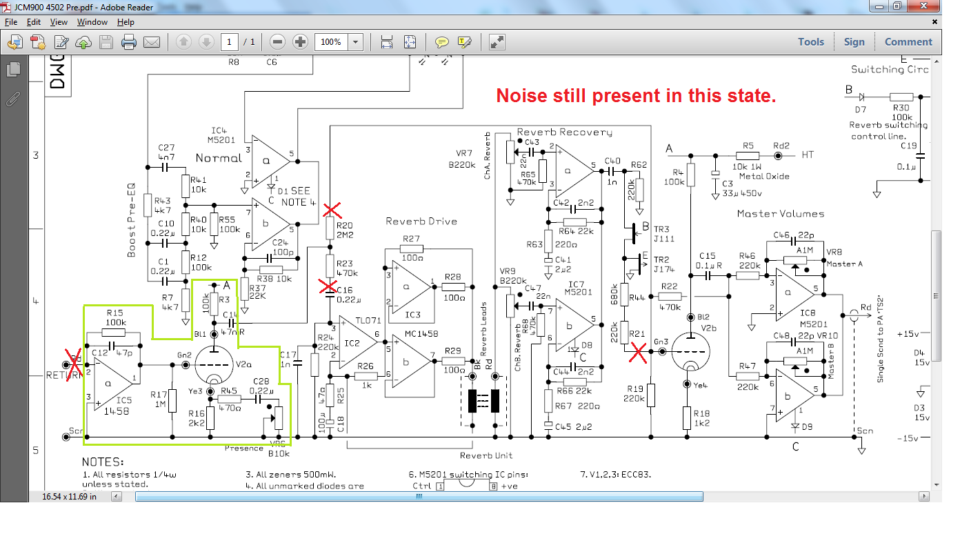Viewport: 980px width, 552px height.
Task: Click the 'Reverb Unit' label
Action: (x=485, y=455)
